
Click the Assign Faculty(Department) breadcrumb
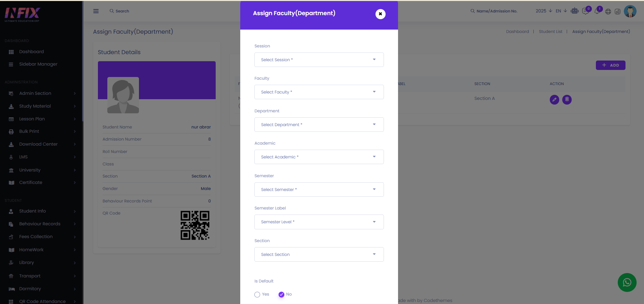pyautogui.click(x=601, y=32)
